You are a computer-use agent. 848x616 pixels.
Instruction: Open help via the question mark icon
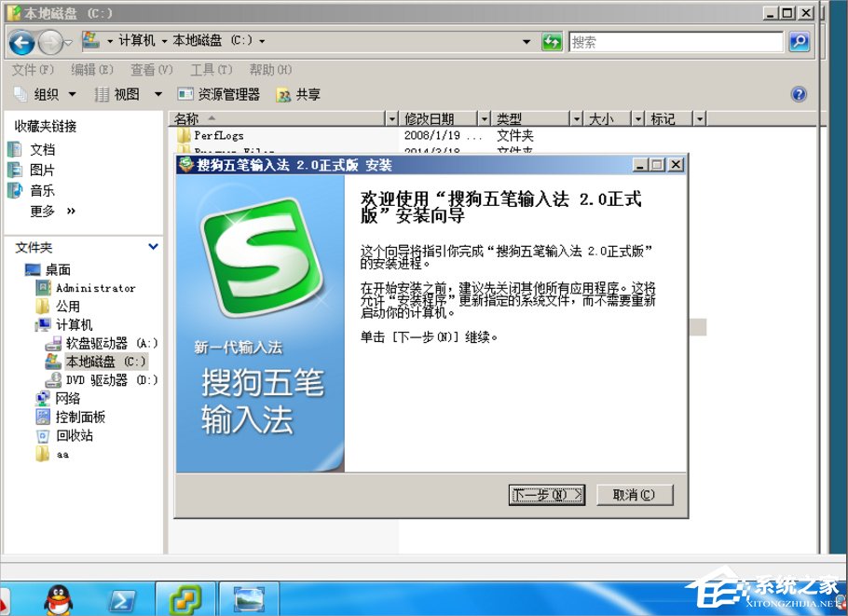point(799,93)
